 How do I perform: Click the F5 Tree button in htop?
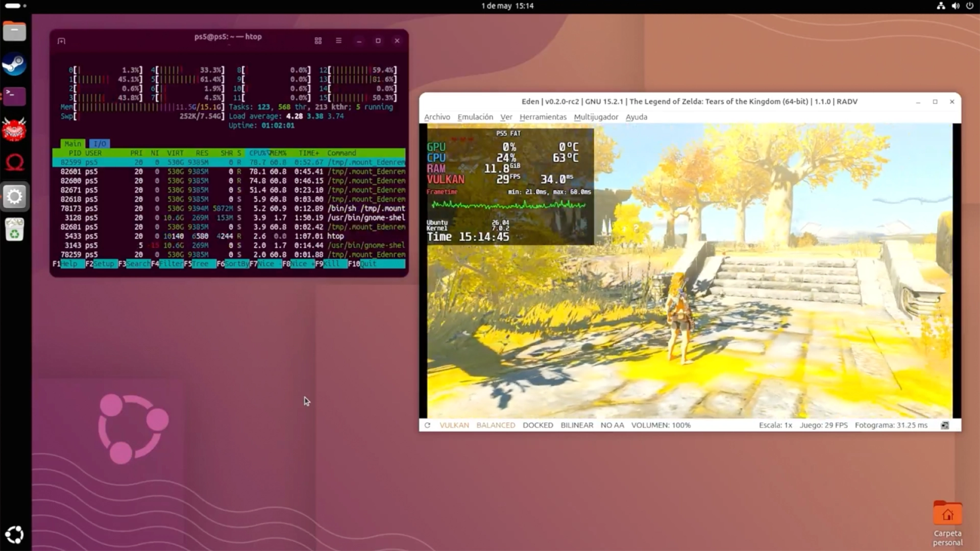pyautogui.click(x=200, y=264)
